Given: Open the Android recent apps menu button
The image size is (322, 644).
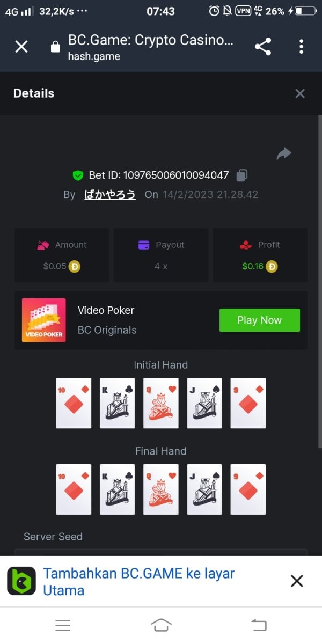Looking at the screenshot, I should (x=63, y=625).
